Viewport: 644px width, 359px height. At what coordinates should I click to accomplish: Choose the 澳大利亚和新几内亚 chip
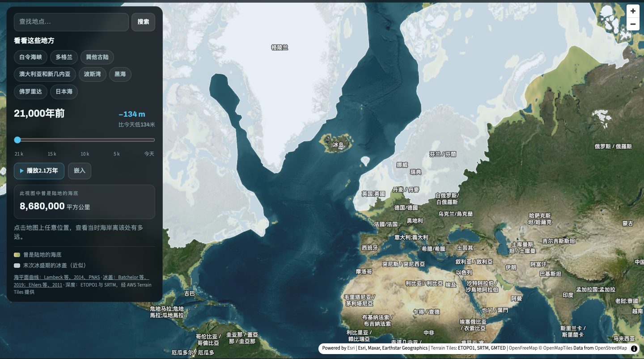(x=45, y=74)
